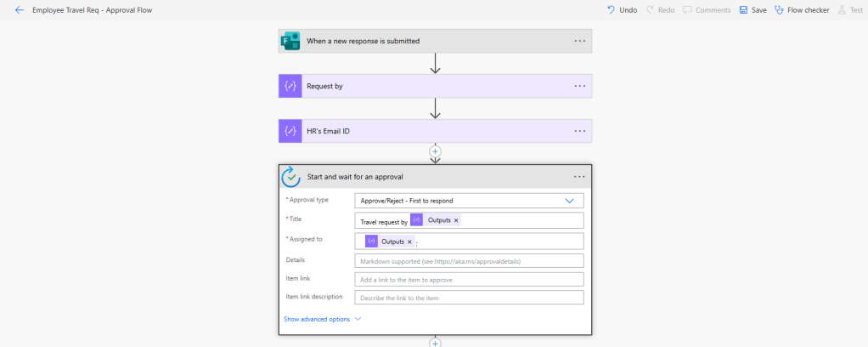Click the approval action icon
This screenshot has height=347, width=868.
pos(291,176)
